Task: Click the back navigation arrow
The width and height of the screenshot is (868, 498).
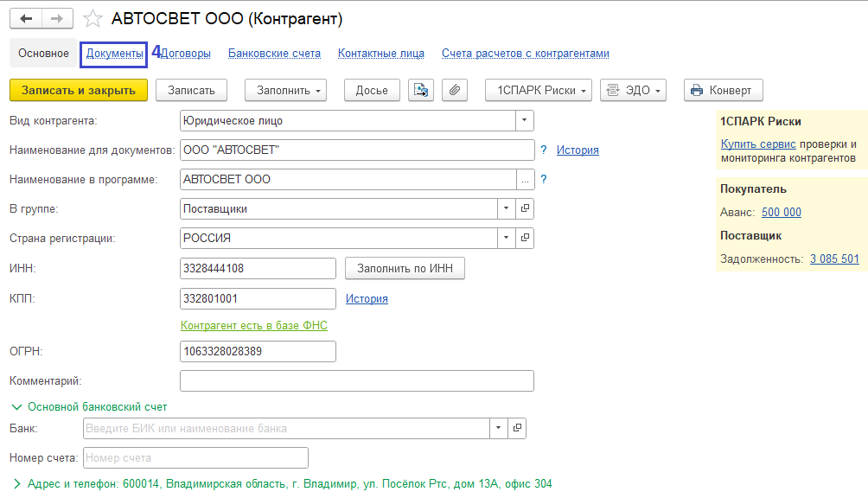Action: [27, 18]
